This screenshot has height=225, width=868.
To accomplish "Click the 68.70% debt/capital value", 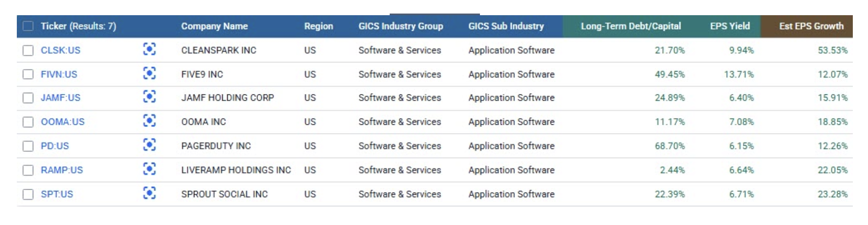I will [670, 146].
